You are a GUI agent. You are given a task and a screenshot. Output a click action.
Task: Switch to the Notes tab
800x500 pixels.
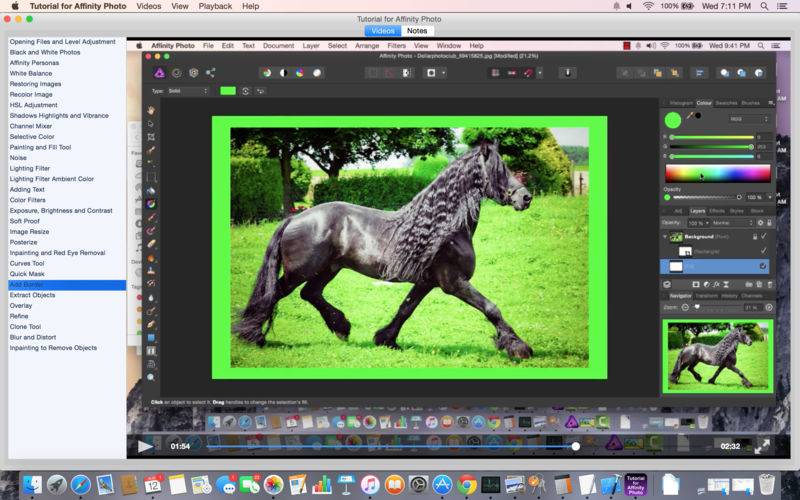[417, 31]
